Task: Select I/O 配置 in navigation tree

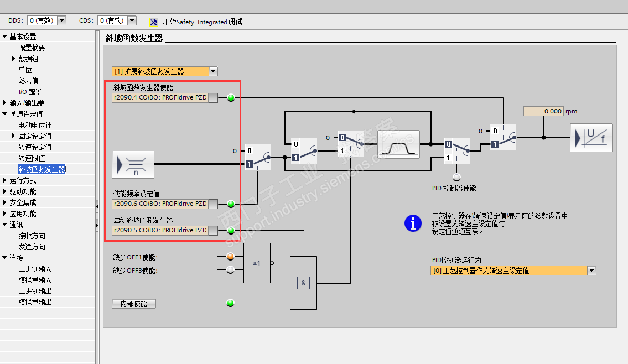Action: point(30,92)
